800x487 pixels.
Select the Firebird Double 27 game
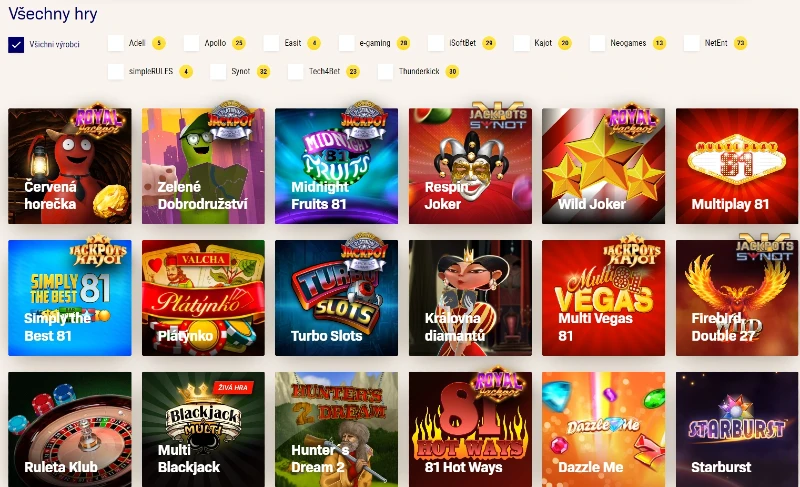point(737,298)
